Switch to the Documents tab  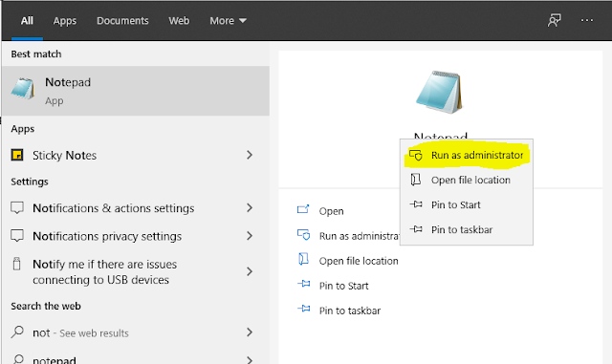click(122, 20)
